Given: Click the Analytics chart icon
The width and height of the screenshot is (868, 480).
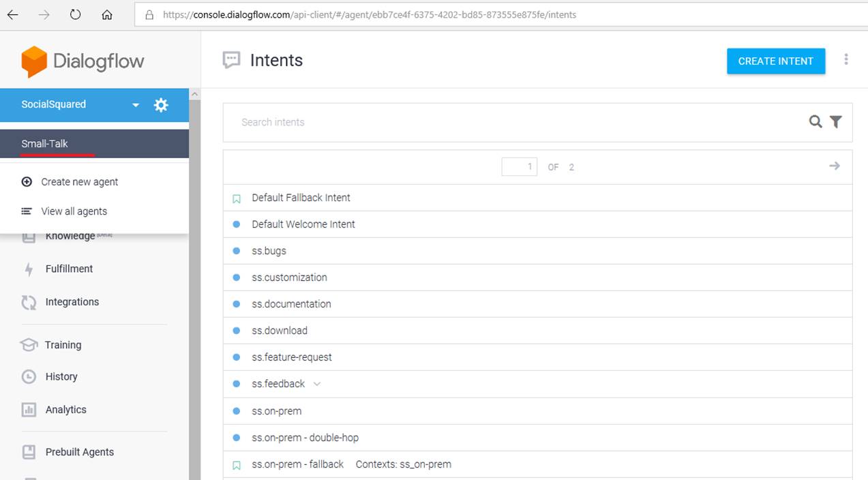Looking at the screenshot, I should pyautogui.click(x=29, y=410).
